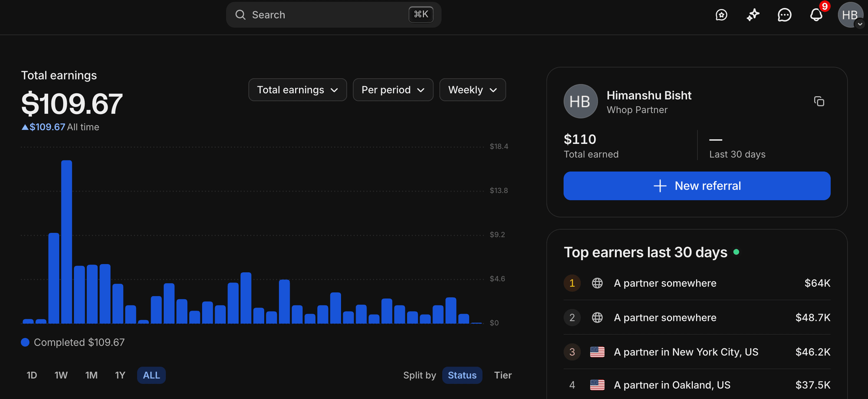Click the $110 Total earned value
Image resolution: width=868 pixels, height=399 pixels.
coord(580,139)
